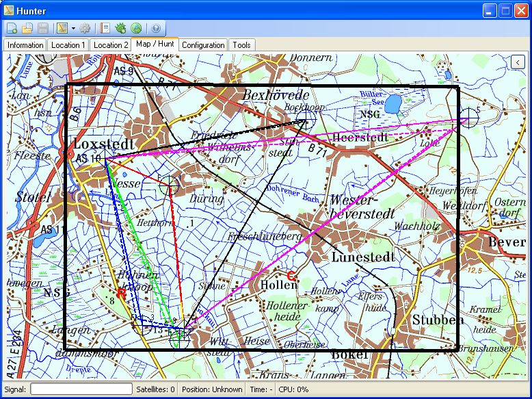The image size is (532, 399).
Task: Click the map picture toolbar icon
Action: (62, 28)
